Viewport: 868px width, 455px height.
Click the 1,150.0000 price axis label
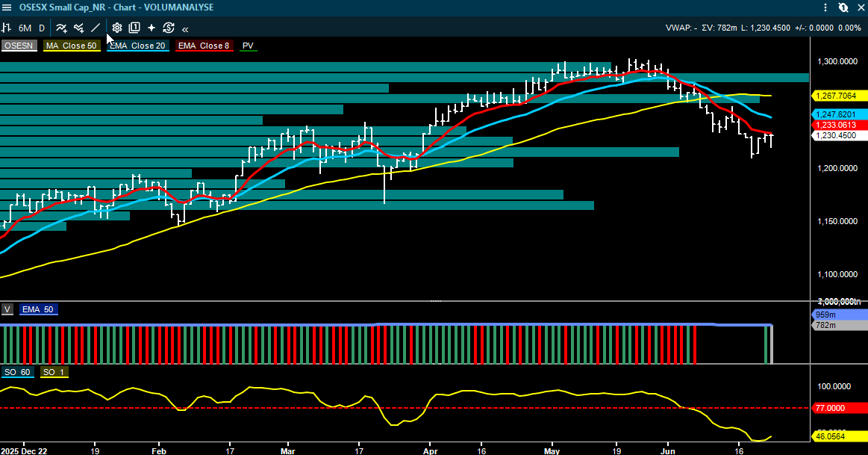pyautogui.click(x=837, y=221)
